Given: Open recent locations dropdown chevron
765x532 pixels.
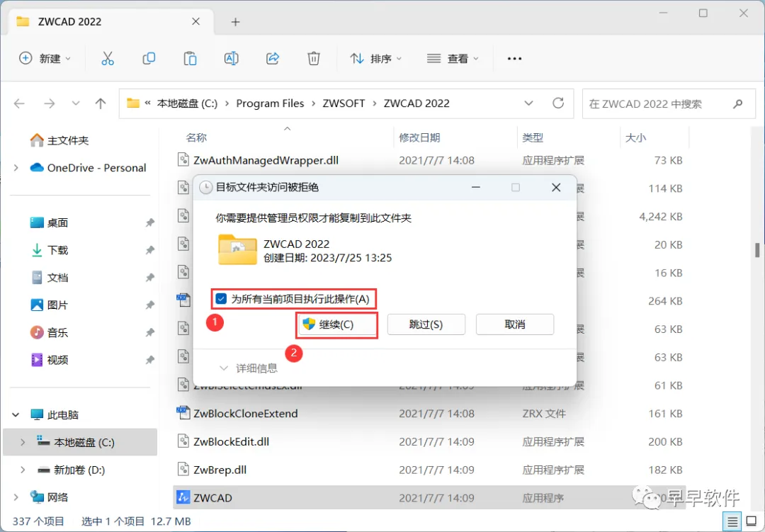Looking at the screenshot, I should tap(76, 103).
